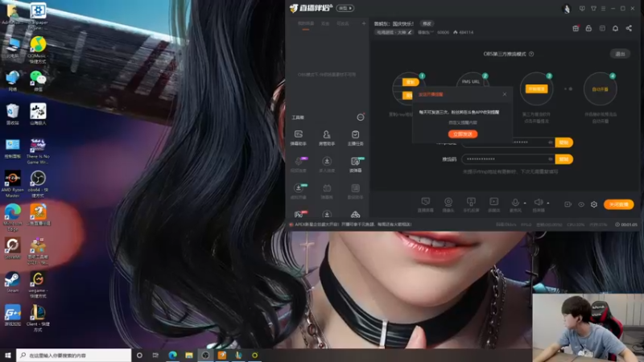Toggle the preview eye icon in bottom bar
The height and width of the screenshot is (362, 644).
pos(581,204)
